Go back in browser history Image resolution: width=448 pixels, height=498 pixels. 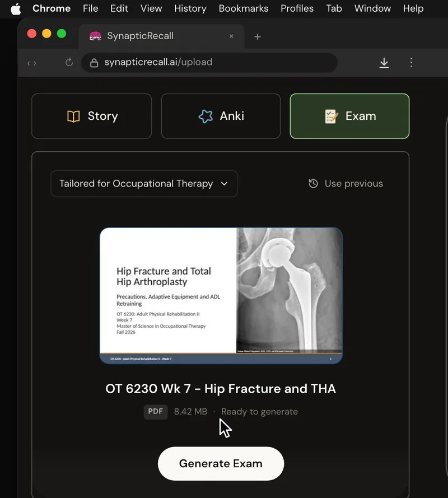click(x=29, y=63)
